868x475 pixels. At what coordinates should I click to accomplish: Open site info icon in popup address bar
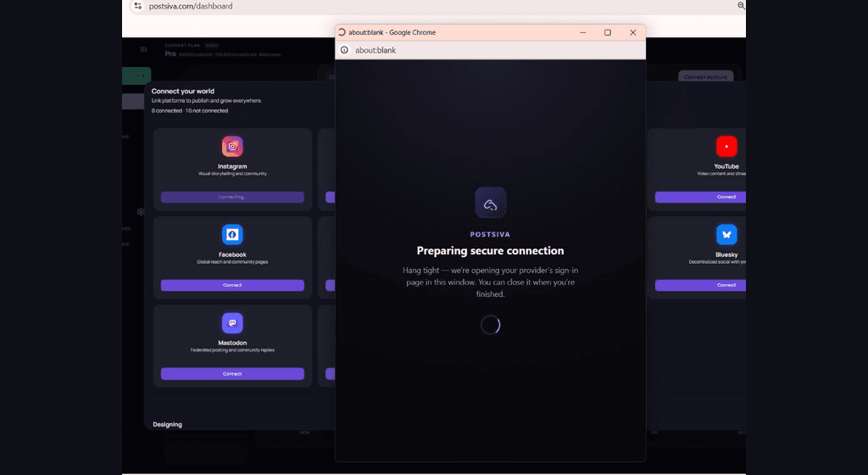click(344, 50)
